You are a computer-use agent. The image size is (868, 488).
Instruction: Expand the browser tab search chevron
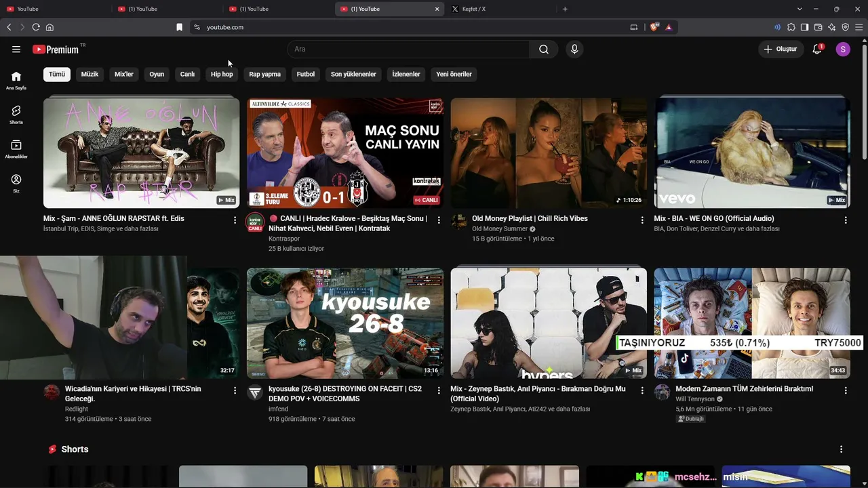(800, 9)
